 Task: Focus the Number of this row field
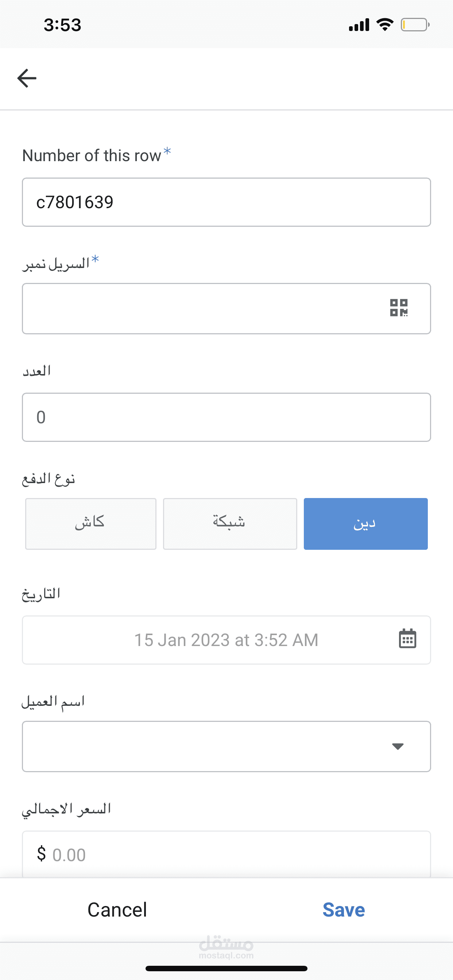tap(226, 202)
